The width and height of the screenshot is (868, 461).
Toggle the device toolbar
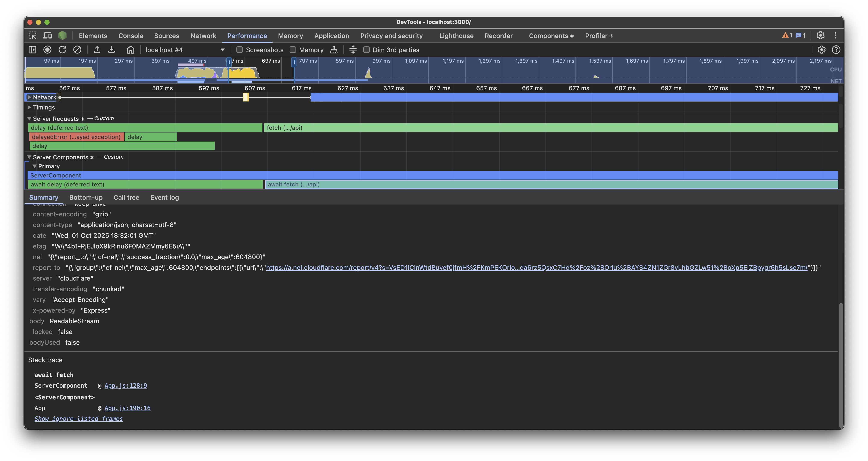[x=47, y=35]
